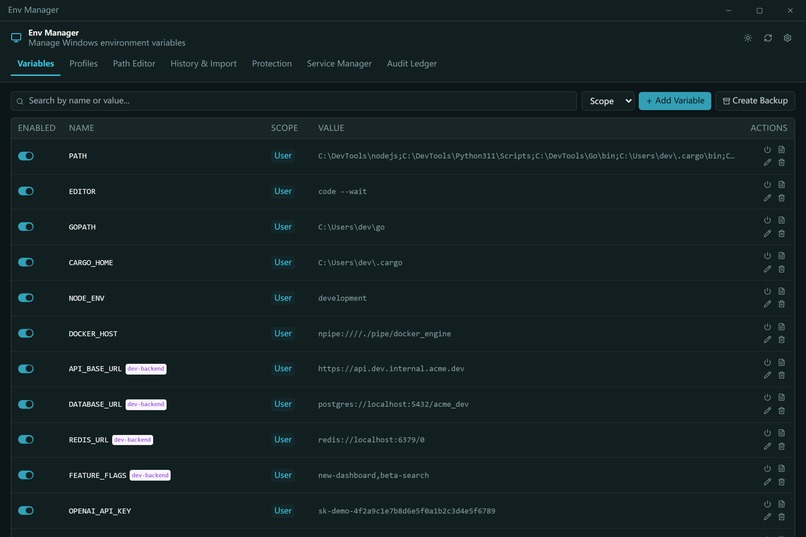Click the power icon in the PATH row

click(x=767, y=150)
